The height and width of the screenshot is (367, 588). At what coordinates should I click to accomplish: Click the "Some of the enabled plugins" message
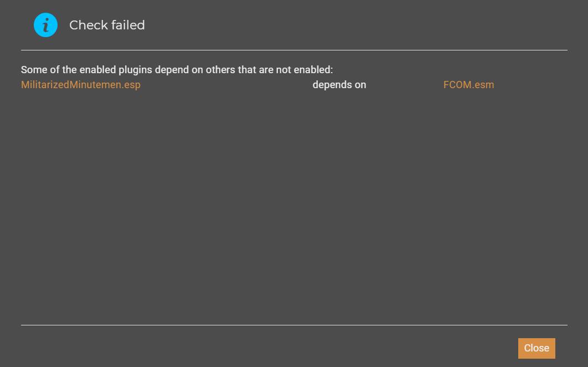pos(177,70)
